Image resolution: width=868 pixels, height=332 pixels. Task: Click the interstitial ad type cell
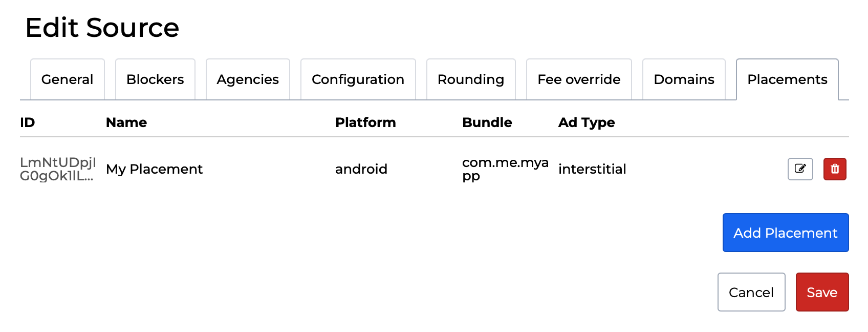[592, 169]
